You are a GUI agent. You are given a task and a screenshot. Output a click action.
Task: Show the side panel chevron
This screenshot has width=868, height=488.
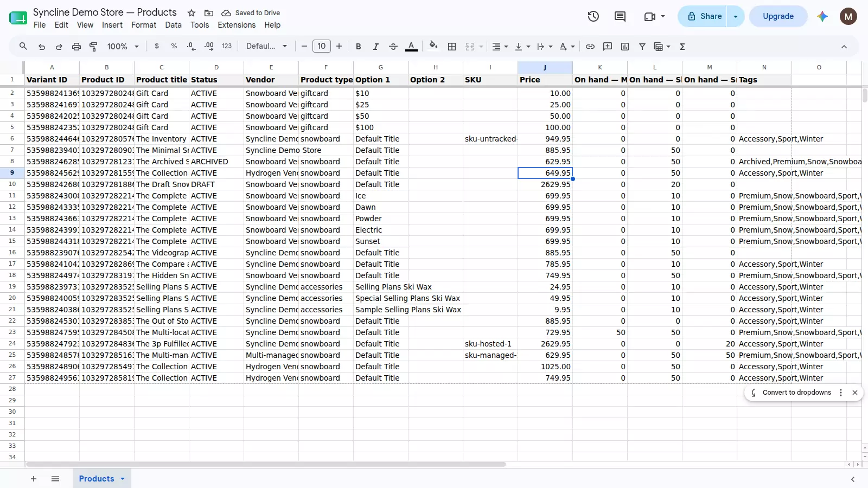[x=853, y=479]
